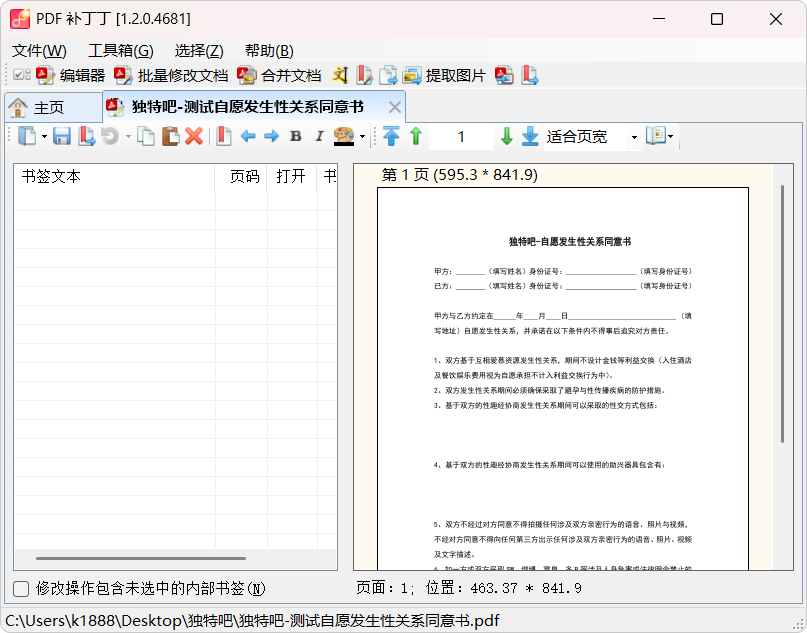
Task: Open the 编辑器 editor tool
Action: (71, 76)
